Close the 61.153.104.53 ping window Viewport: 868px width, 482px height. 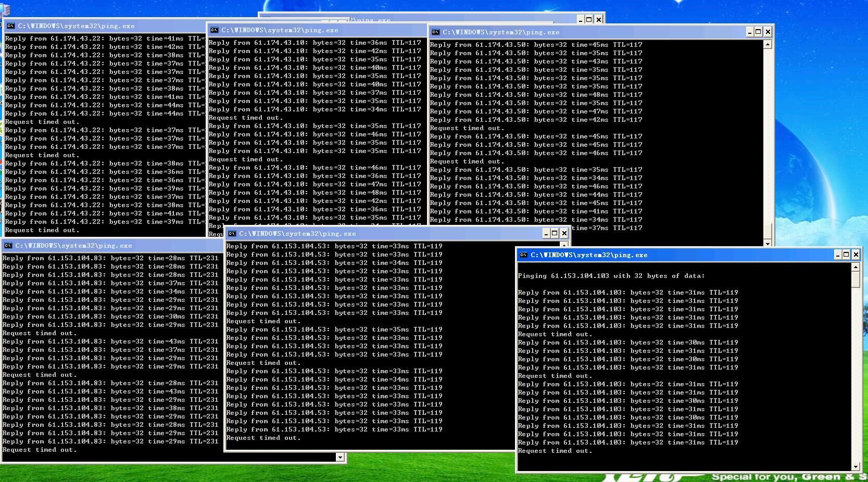pos(563,233)
